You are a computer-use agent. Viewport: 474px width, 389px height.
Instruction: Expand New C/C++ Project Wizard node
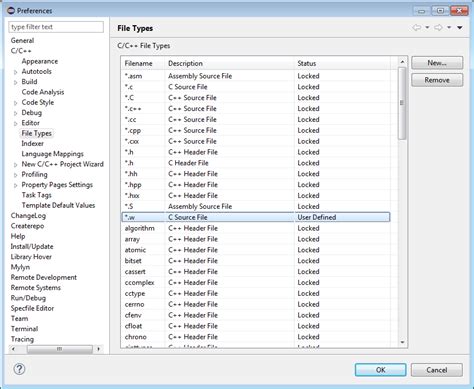[x=15, y=165]
